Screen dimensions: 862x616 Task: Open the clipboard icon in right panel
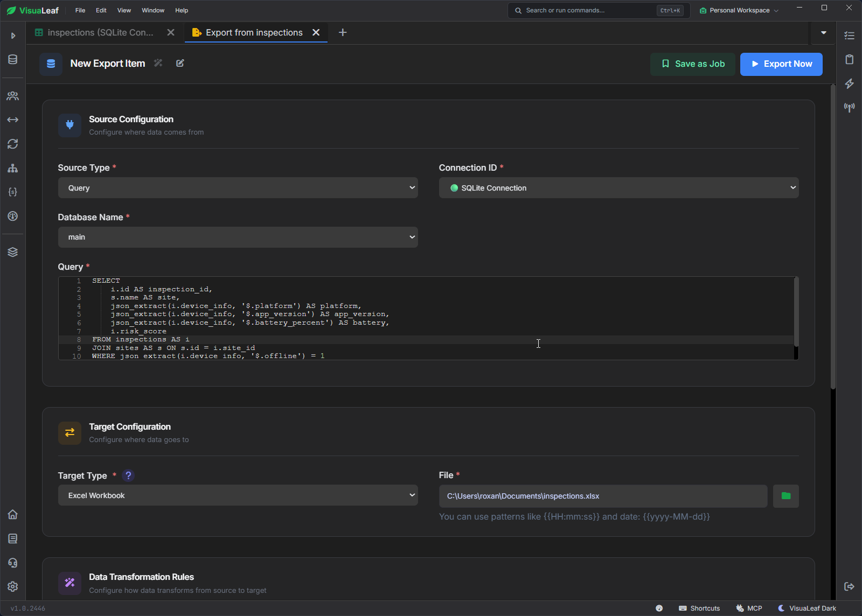point(850,59)
